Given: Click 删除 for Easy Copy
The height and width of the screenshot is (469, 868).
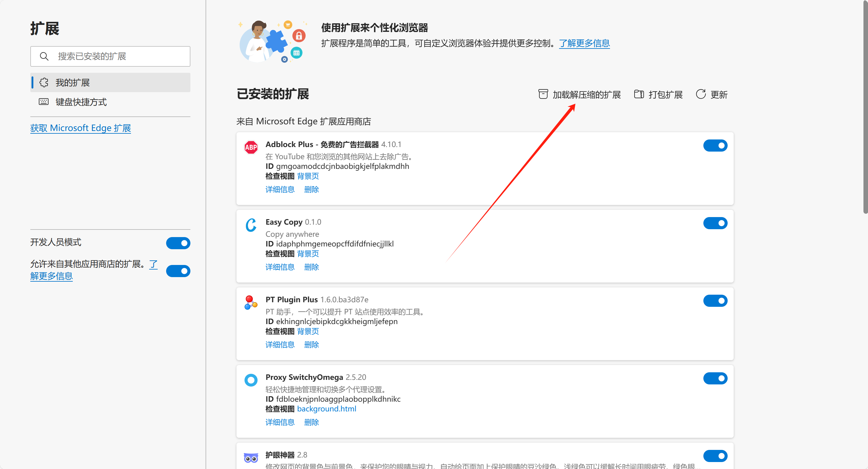Looking at the screenshot, I should pyautogui.click(x=311, y=267).
